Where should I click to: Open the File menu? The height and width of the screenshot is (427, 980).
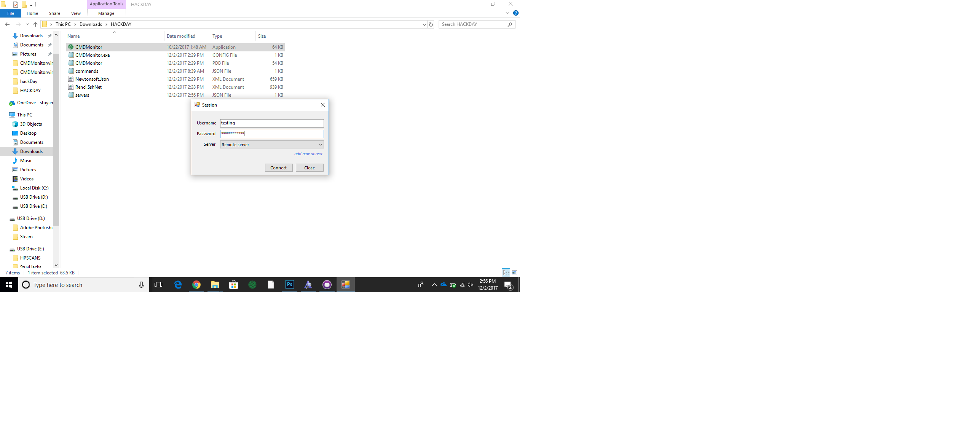(11, 13)
